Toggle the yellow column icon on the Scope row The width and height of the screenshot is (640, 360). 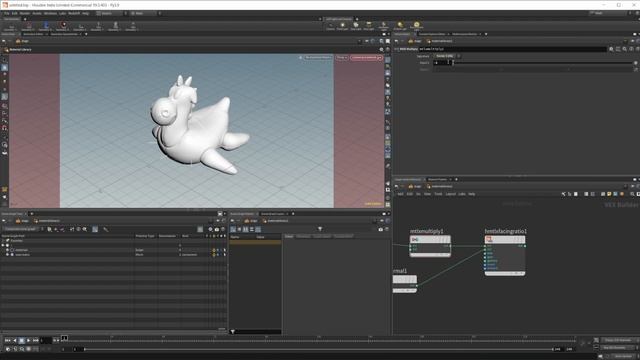click(213, 250)
